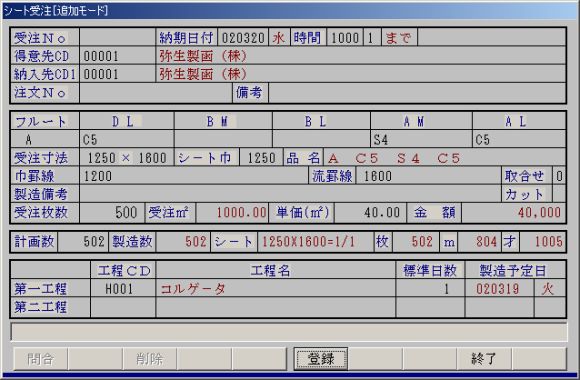
Task: Click the シート巾 field showing 1250
Action: (261, 158)
